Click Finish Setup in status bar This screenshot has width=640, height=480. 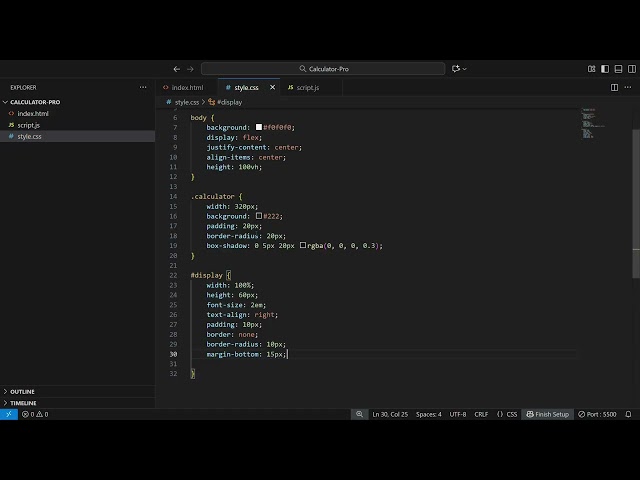pos(548,414)
